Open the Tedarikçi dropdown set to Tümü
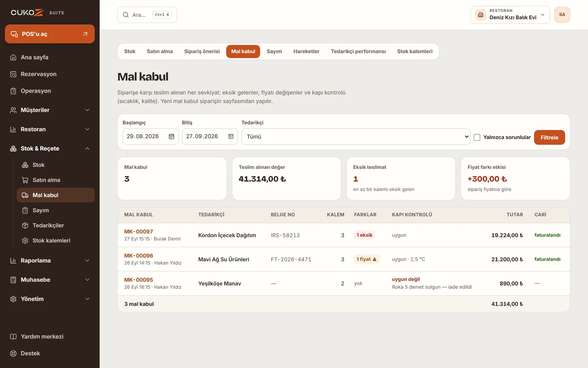Screen dimensions: 588x368 click(356, 137)
